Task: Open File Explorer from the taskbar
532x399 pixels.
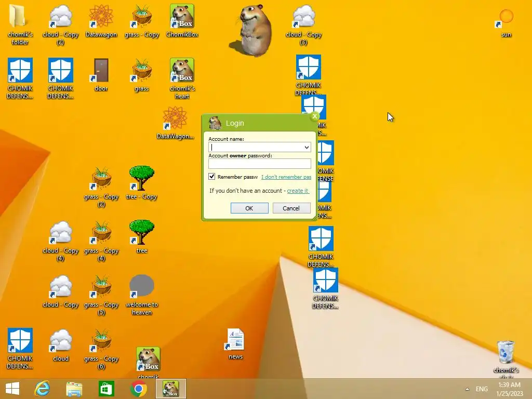Action: coord(74,389)
